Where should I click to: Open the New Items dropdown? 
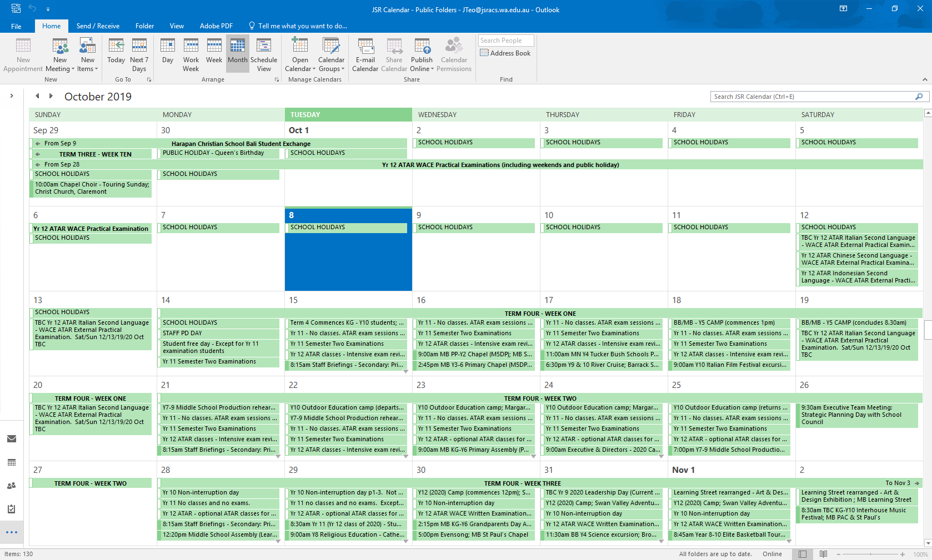pyautogui.click(x=87, y=54)
